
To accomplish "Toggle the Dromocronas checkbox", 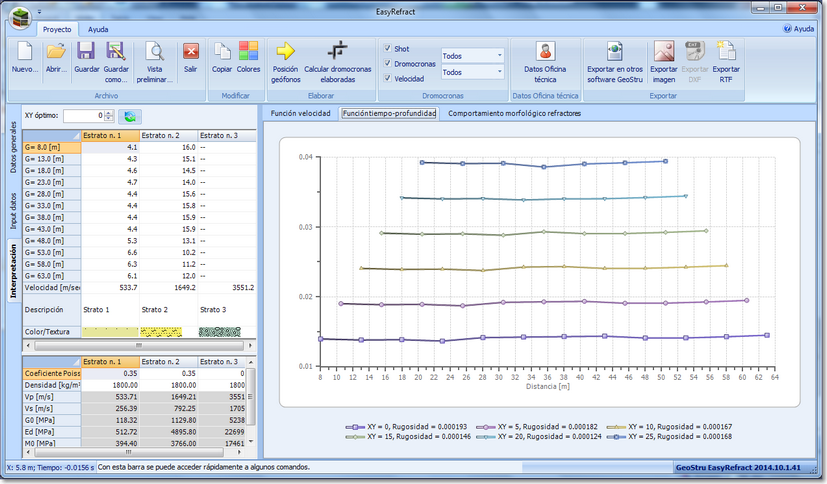I will [388, 63].
